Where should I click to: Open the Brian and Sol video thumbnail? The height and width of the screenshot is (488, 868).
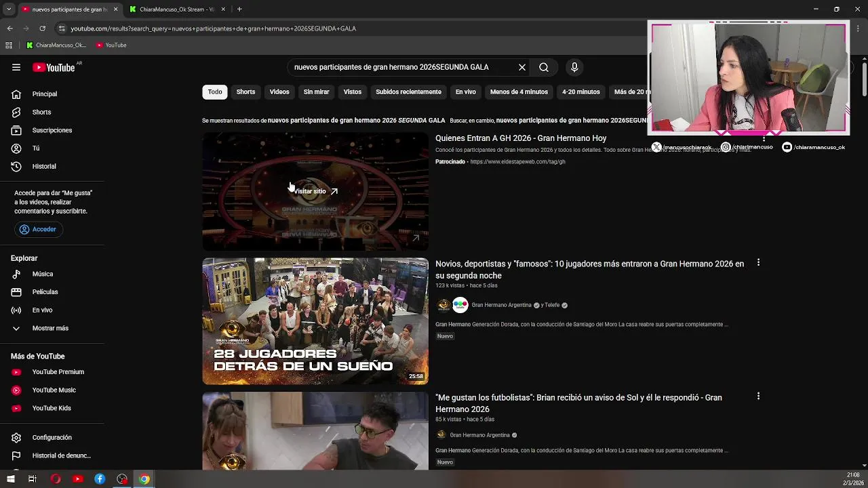coord(315,431)
